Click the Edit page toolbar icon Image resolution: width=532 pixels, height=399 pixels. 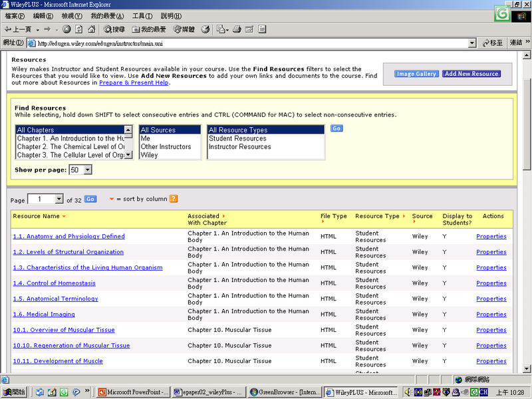click(x=249, y=29)
